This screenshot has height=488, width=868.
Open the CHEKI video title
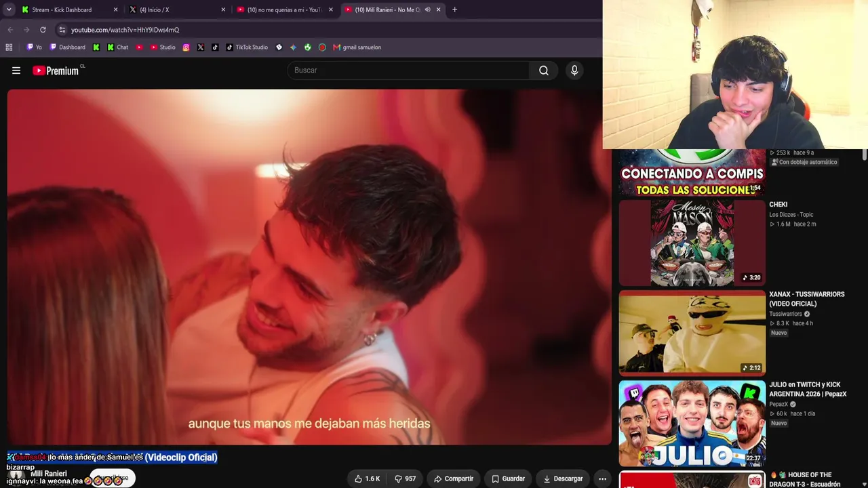click(778, 205)
